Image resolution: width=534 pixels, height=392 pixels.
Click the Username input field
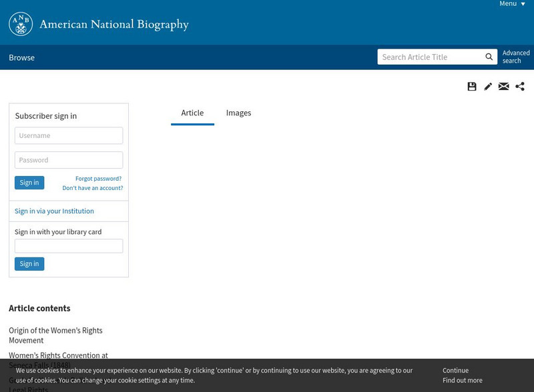tap(69, 135)
